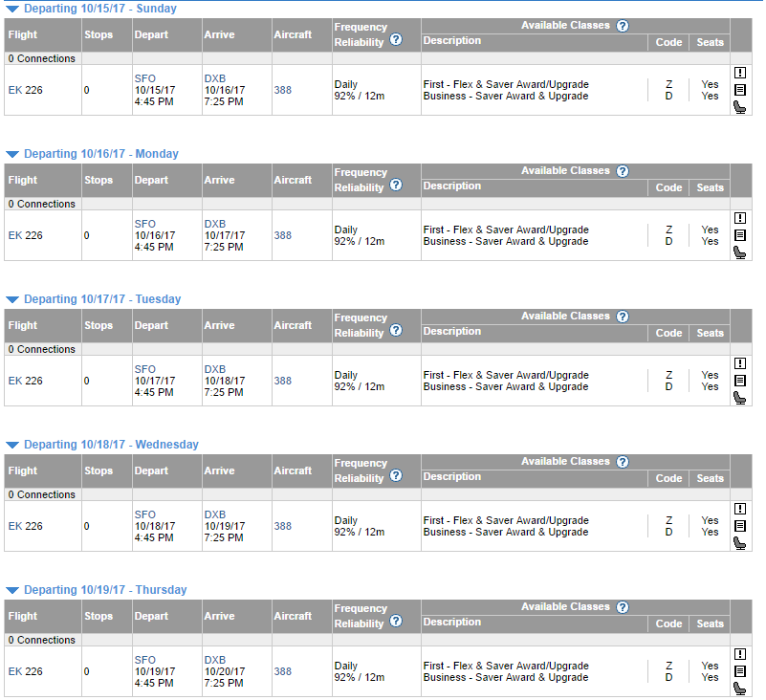Click SFO airport link departing 10/18/17
This screenshot has height=700, width=766.
(145, 514)
